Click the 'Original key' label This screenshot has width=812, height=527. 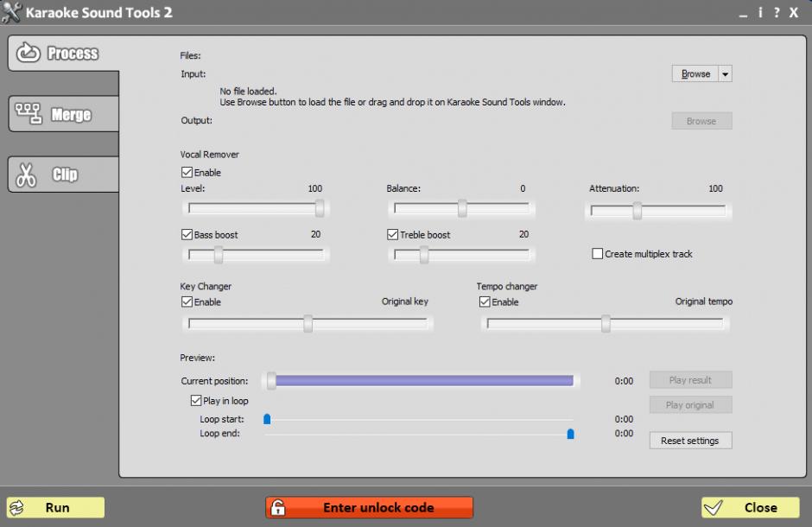(x=405, y=302)
